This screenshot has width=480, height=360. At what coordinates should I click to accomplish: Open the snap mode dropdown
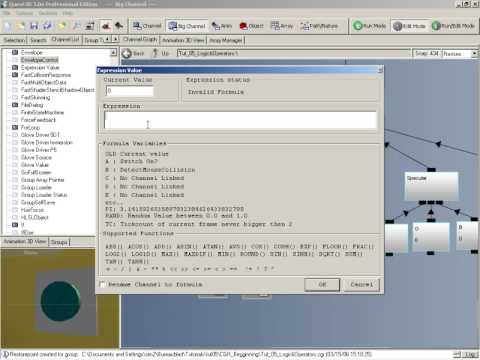(x=474, y=53)
